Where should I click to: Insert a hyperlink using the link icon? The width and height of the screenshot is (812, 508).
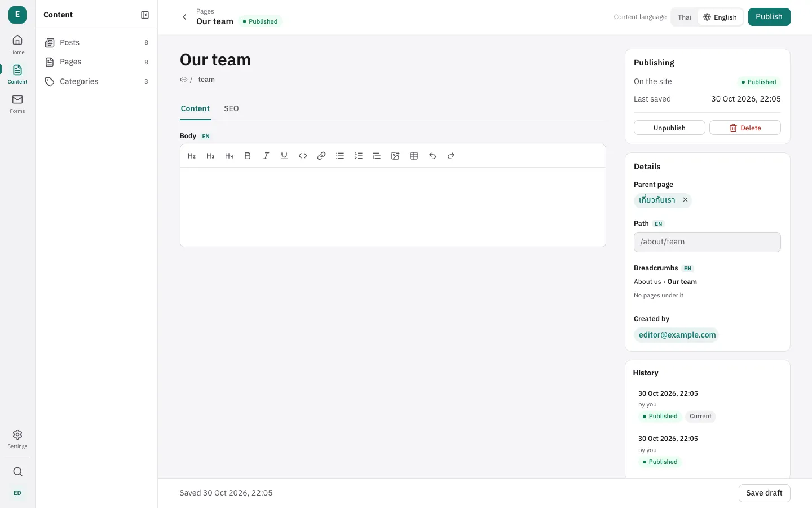tap(321, 156)
